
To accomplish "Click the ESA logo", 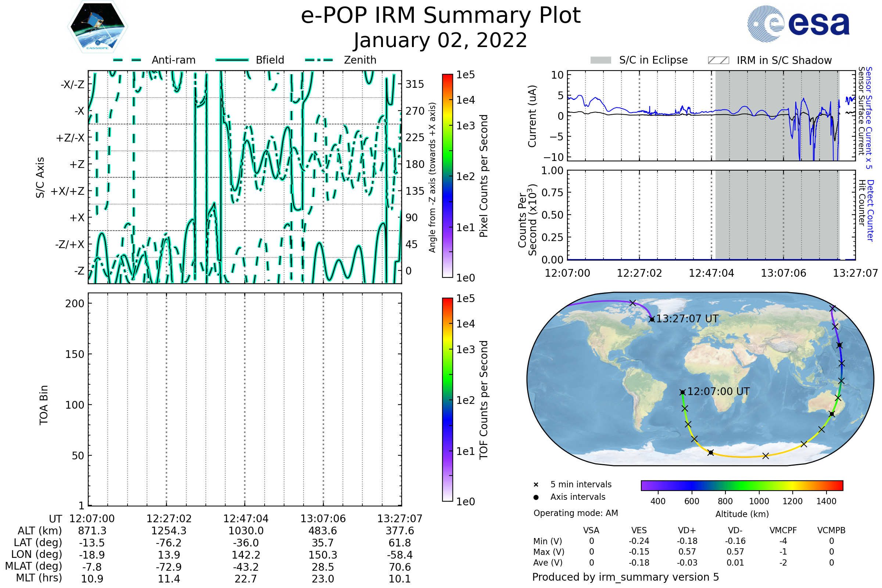I will click(x=798, y=24).
